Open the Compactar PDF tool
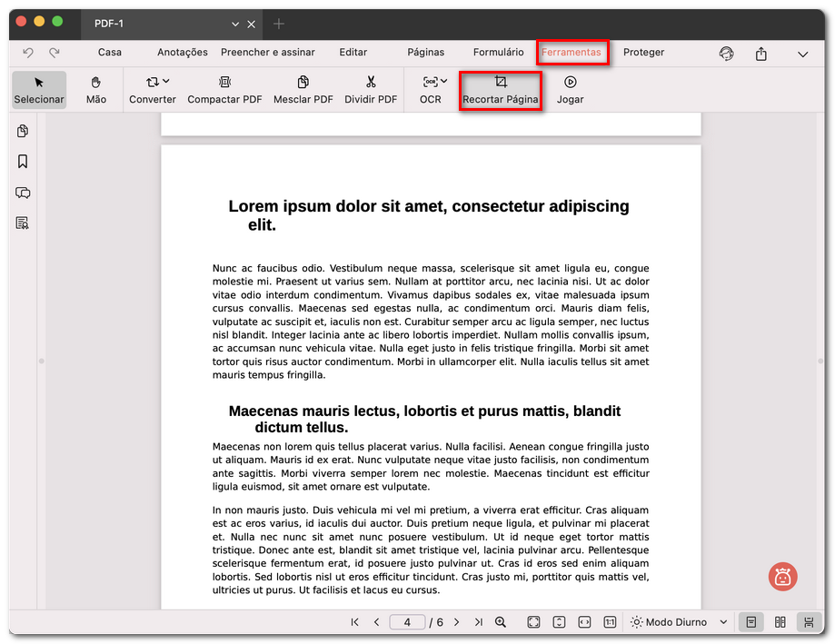This screenshot has width=835, height=644. [x=224, y=90]
